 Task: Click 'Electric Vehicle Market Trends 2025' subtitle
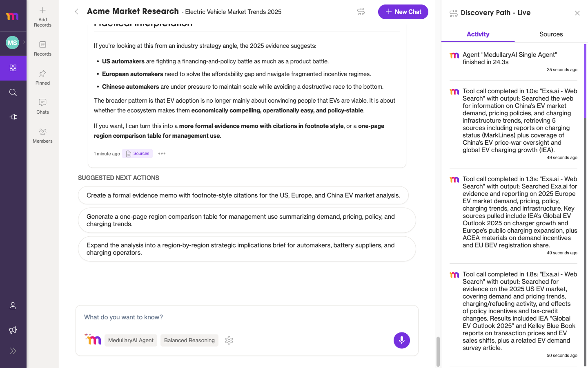233,12
